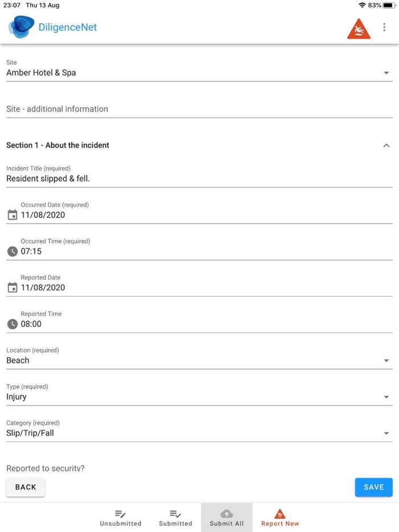Image resolution: width=399 pixels, height=532 pixels.
Task: Open the Type dropdown showing Injury
Action: coord(386,397)
